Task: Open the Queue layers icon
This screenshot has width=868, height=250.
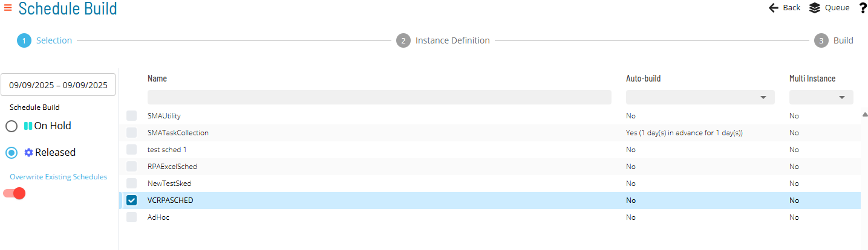Action: (815, 8)
